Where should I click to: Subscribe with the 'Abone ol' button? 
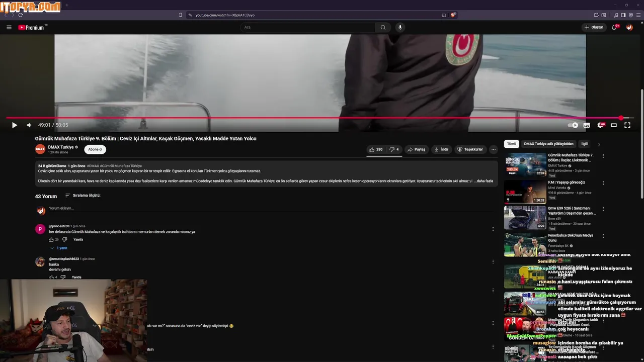tap(95, 149)
